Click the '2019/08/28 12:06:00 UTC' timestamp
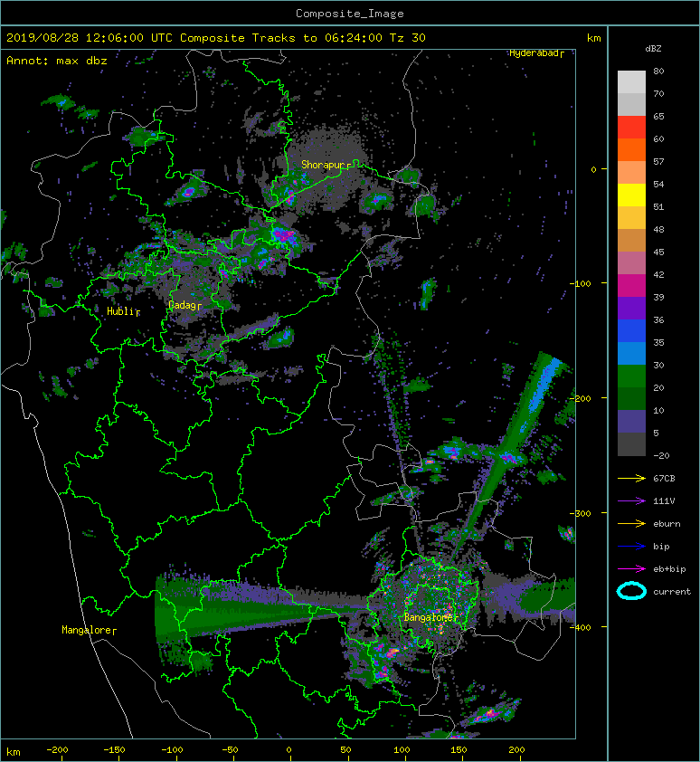Screen dimensions: 700x762 [x=90, y=38]
